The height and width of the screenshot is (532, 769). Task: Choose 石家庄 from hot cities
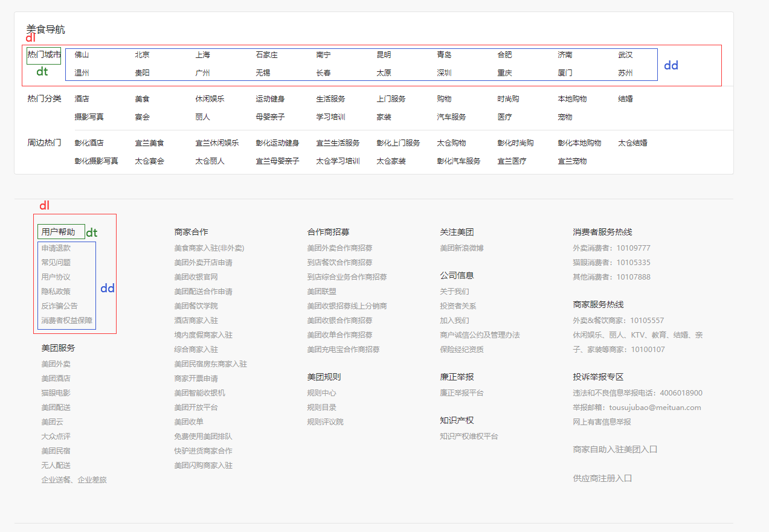[266, 55]
